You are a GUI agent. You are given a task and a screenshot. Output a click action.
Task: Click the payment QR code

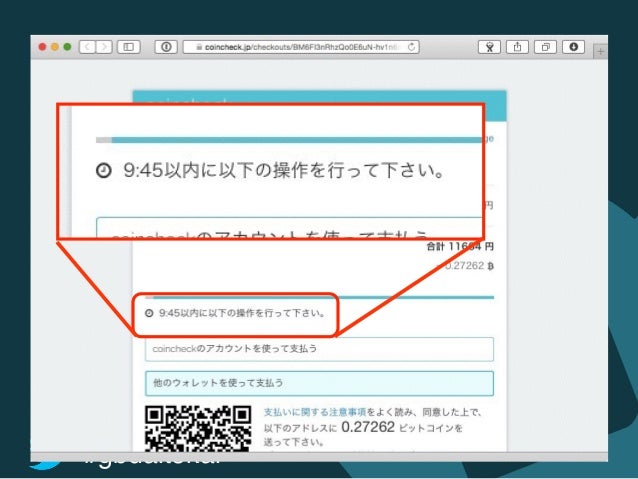pos(198,429)
